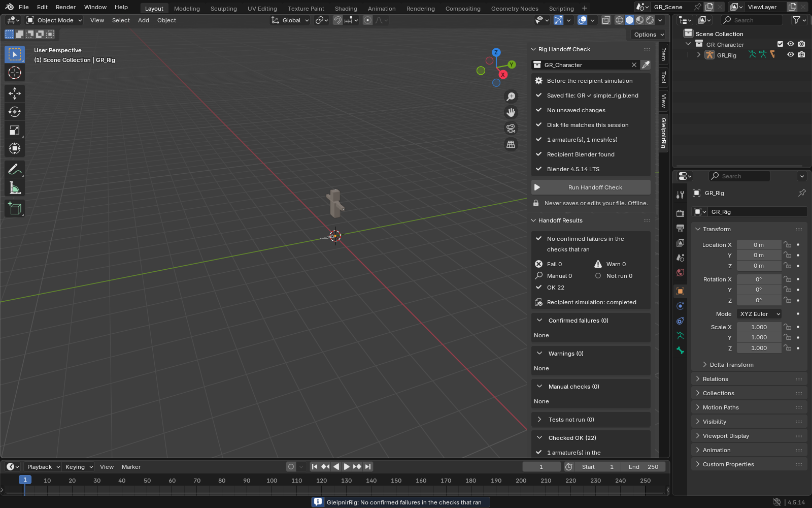
Task: Switch to the Geometry Nodes workspace tab
Action: pyautogui.click(x=515, y=9)
